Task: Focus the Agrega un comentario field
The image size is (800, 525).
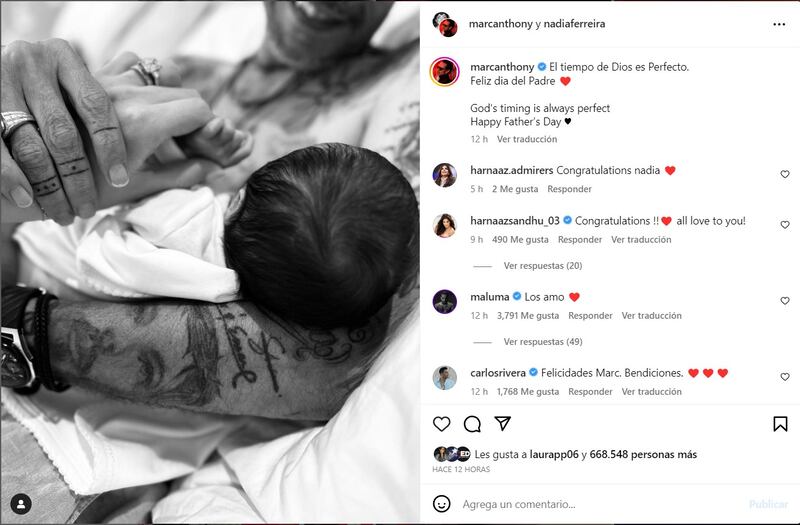Action: [x=602, y=504]
